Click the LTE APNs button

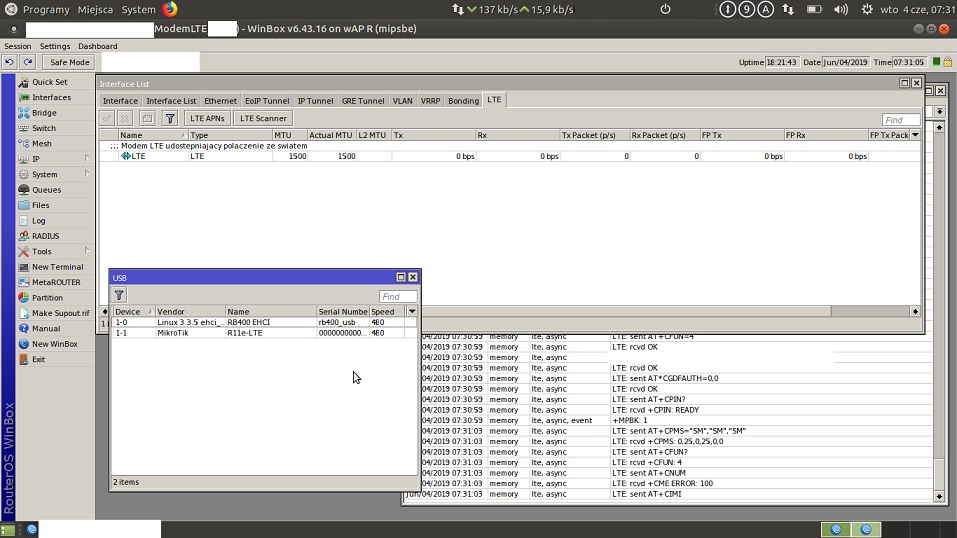207,118
